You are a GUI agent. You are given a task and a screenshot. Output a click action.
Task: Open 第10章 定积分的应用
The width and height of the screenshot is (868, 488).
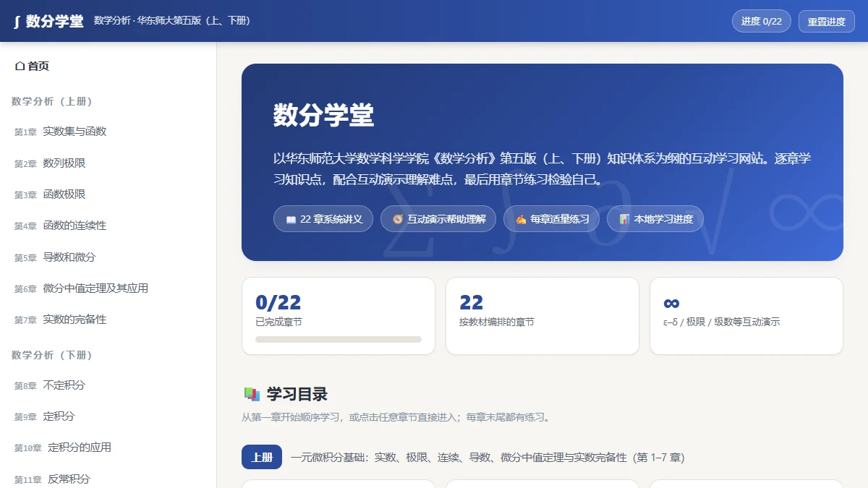[x=109, y=448]
